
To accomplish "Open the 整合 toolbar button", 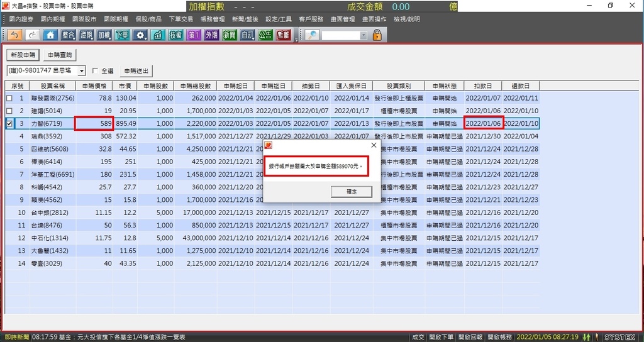I will coord(68,35).
